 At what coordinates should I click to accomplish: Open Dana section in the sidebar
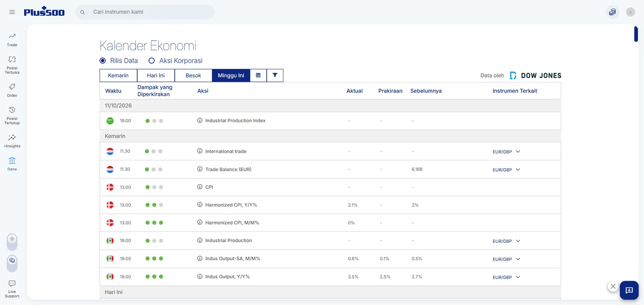12,164
